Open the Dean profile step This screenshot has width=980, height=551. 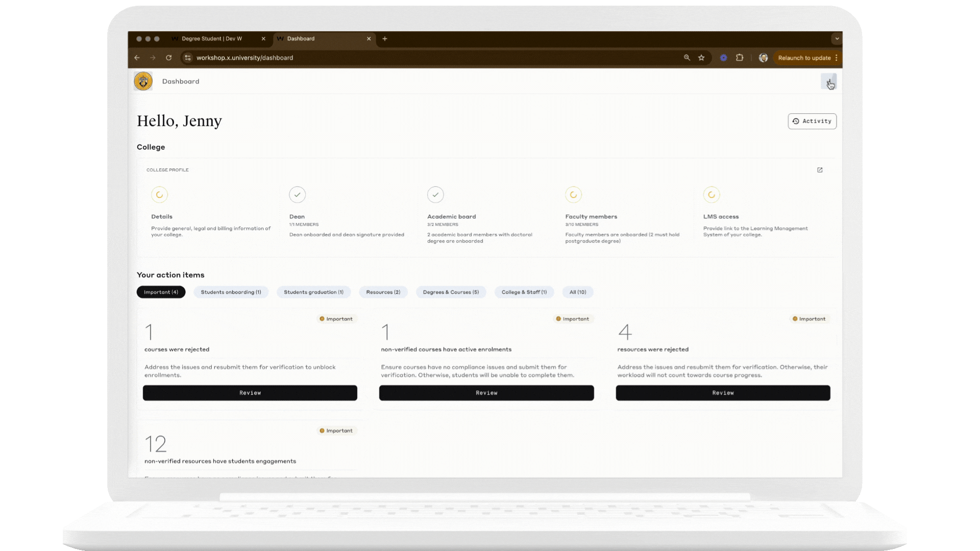point(350,212)
